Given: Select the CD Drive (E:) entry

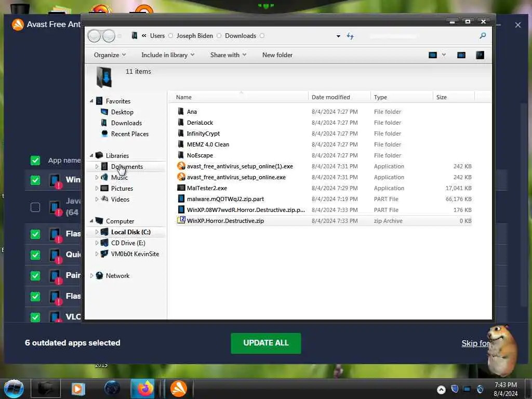Looking at the screenshot, I should (x=128, y=243).
